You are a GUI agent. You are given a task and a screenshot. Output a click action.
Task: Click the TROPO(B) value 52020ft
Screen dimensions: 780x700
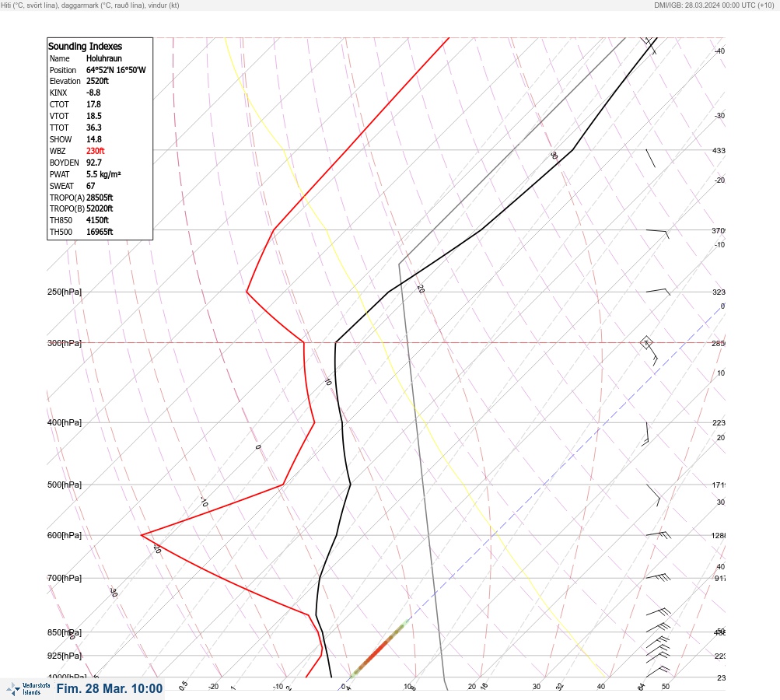pos(100,208)
